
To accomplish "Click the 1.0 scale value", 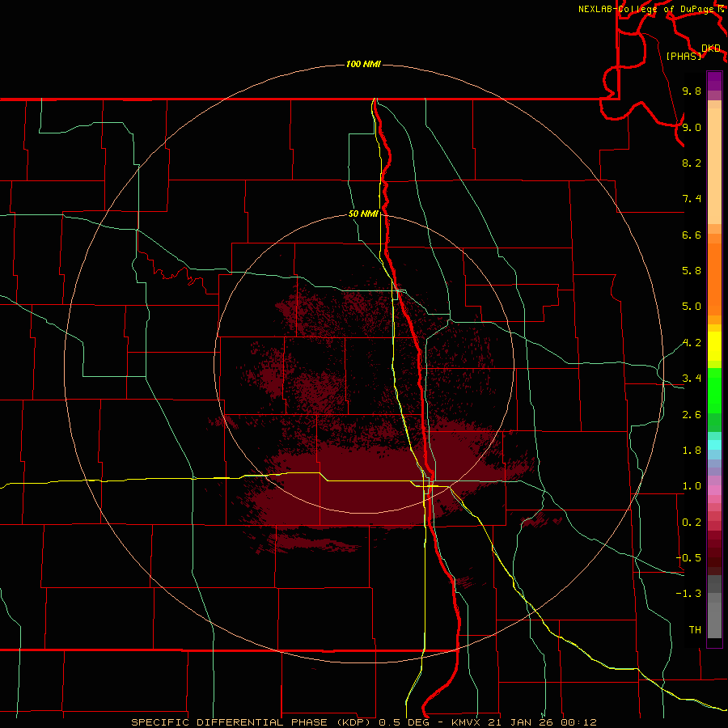I will [692, 486].
